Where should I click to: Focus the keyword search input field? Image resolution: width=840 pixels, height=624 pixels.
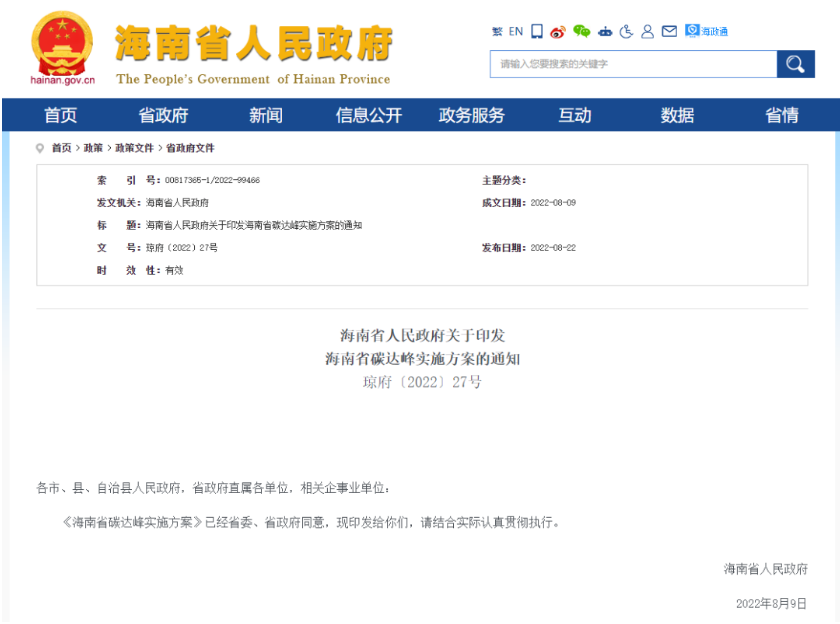633,64
